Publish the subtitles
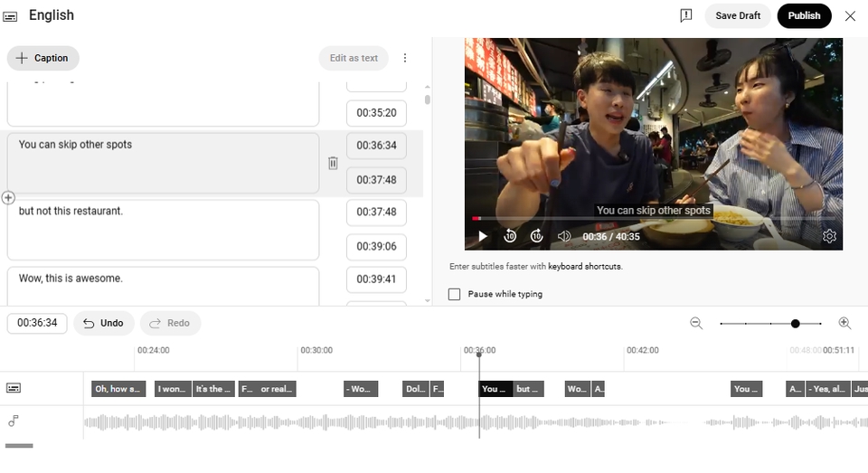This screenshot has height=473, width=868. coord(804,15)
